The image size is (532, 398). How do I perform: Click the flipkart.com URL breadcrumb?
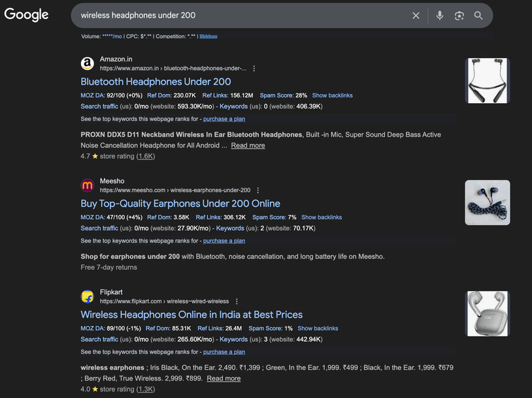(x=164, y=301)
